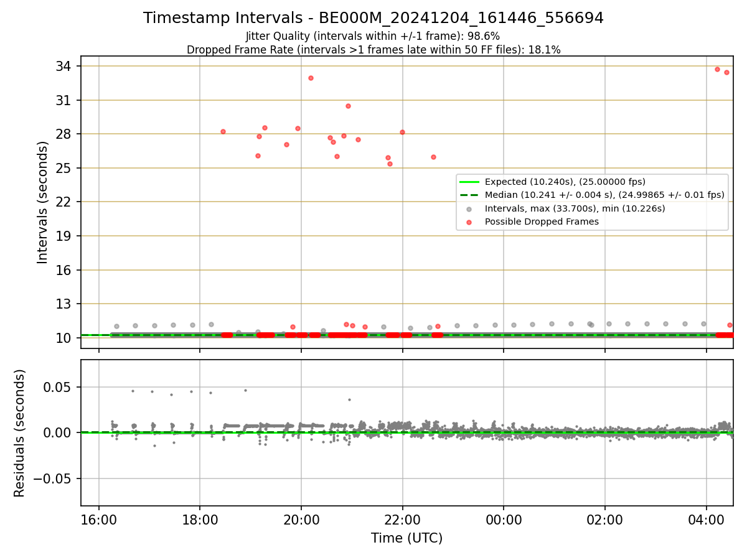Click the 'Possible Dropped Frames' legend entry
Screen dimensions: 747x560
point(542,222)
